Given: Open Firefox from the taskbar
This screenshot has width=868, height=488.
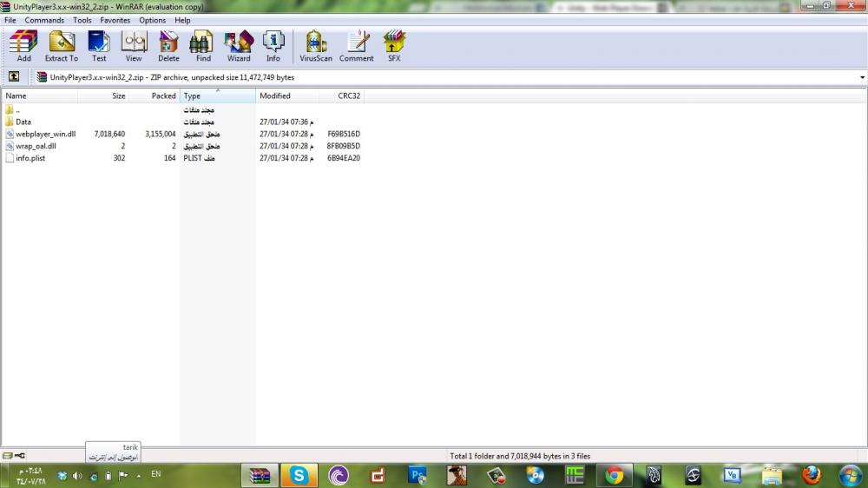Looking at the screenshot, I should click(812, 475).
